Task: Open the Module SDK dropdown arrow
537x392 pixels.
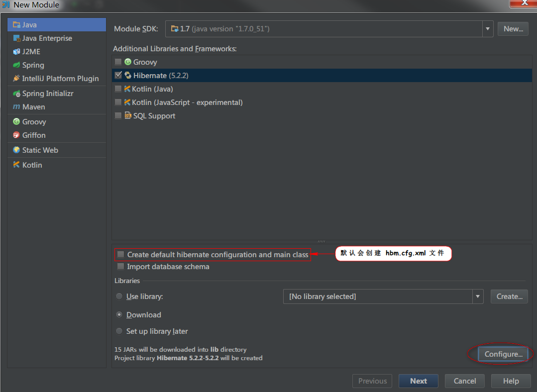Action: point(488,29)
